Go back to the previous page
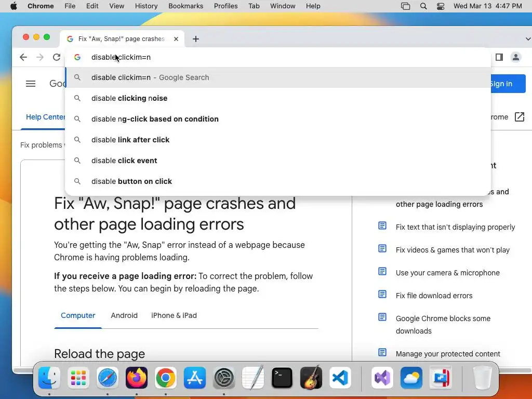Screen dimensions: 532x399 coord(23,57)
